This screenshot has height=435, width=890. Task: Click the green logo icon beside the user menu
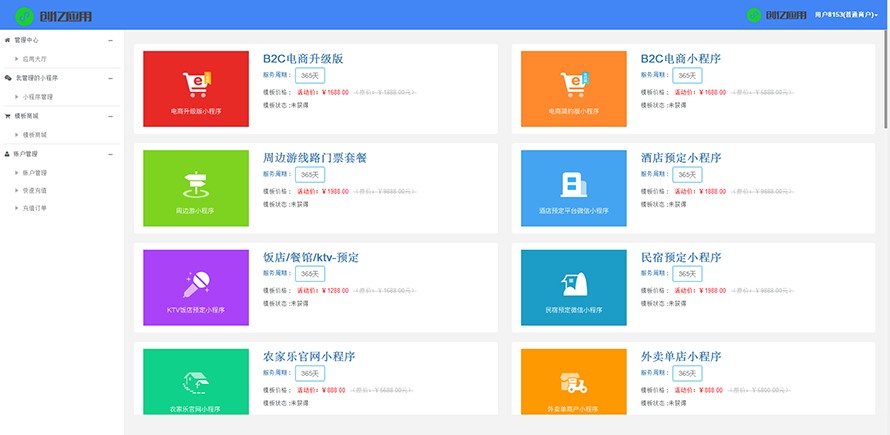point(754,15)
